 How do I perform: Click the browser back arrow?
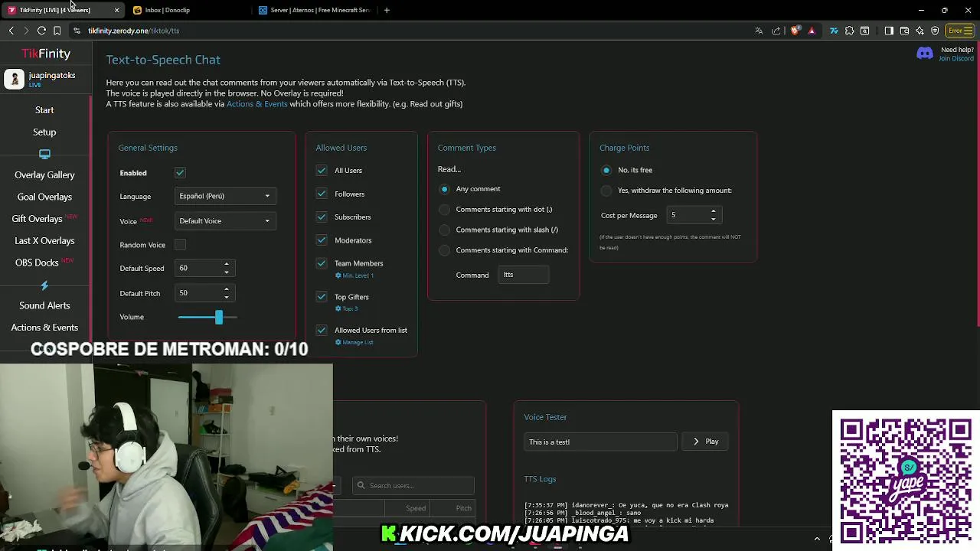(11, 31)
